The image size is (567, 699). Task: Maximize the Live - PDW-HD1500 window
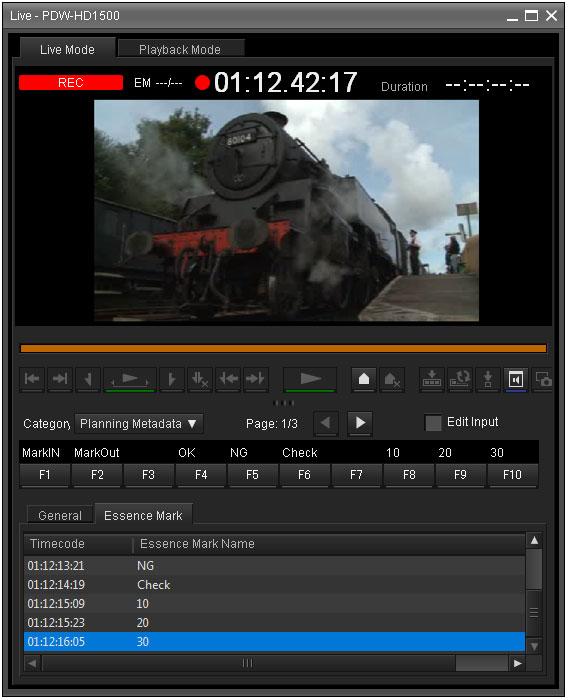tap(531, 16)
